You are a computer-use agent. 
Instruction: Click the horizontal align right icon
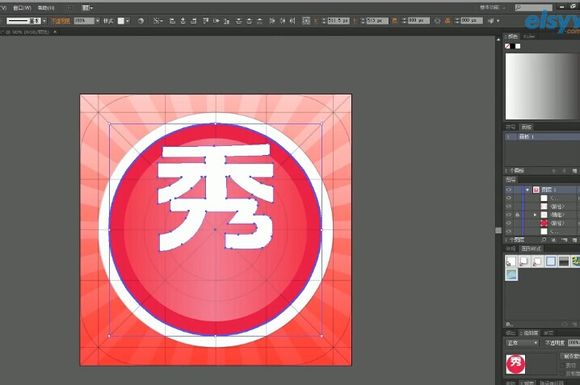tap(193, 21)
